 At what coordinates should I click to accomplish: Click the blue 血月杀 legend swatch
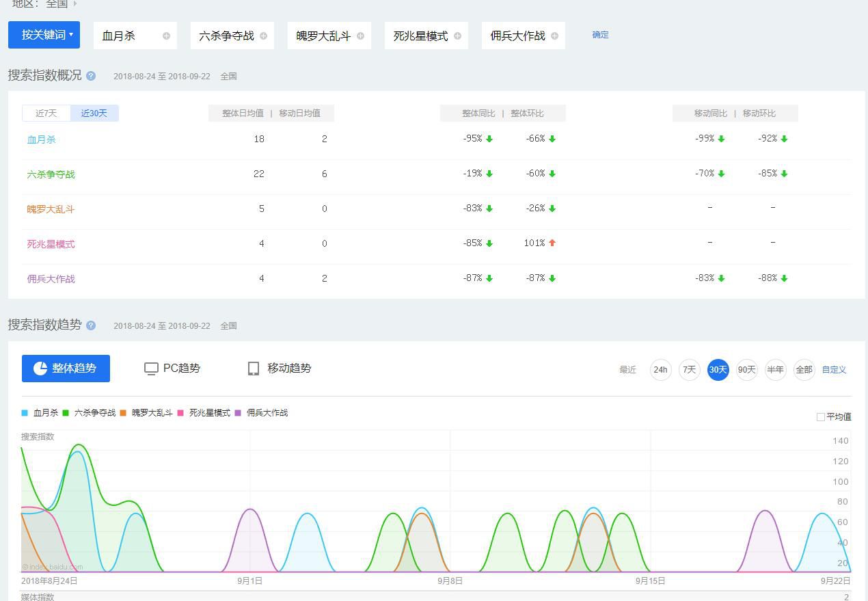click(25, 413)
